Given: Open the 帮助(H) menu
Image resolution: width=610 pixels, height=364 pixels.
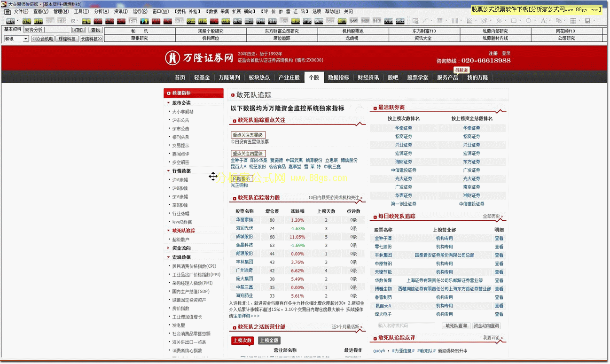Looking at the screenshot, I should [333, 11].
